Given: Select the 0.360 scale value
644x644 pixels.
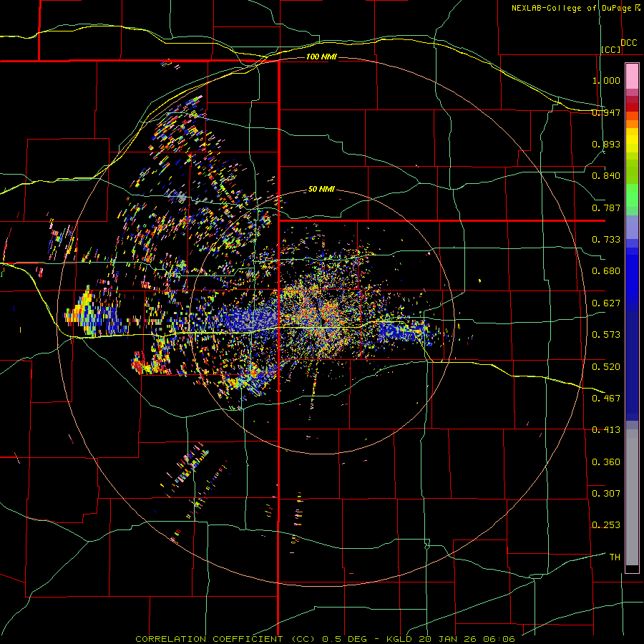Looking at the screenshot, I should click(x=606, y=462).
